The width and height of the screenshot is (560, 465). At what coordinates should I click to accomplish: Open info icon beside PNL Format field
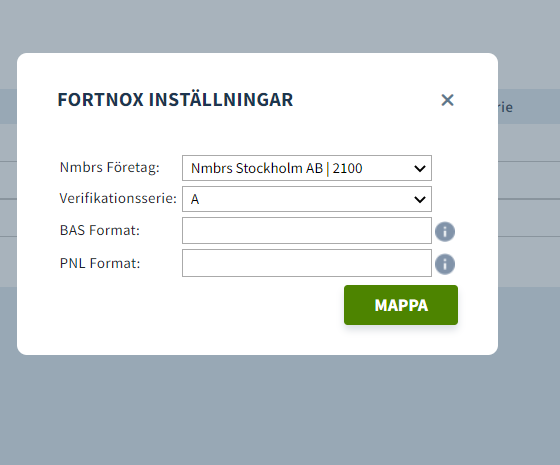pos(445,264)
